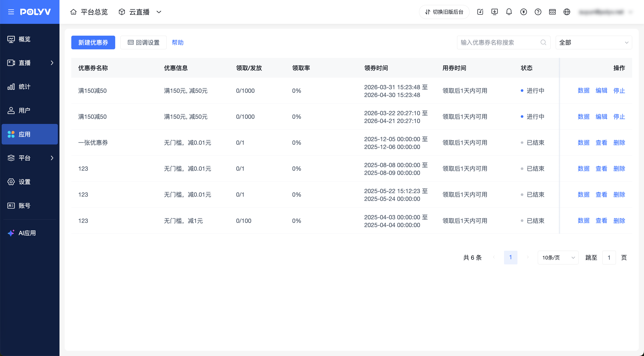Click the coupon name 一张优惠券

click(93, 143)
